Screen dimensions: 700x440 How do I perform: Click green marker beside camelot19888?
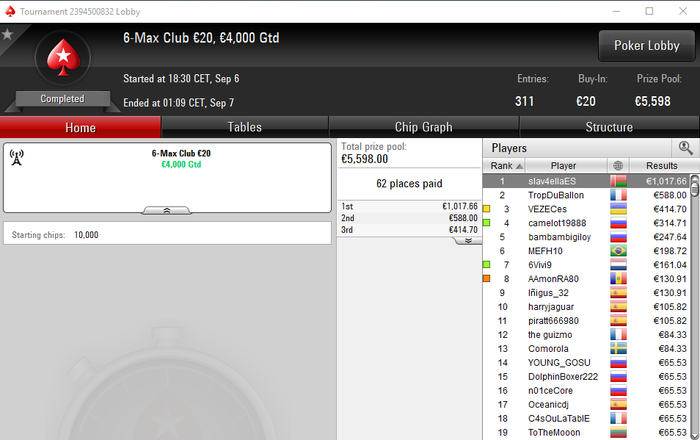coord(487,223)
